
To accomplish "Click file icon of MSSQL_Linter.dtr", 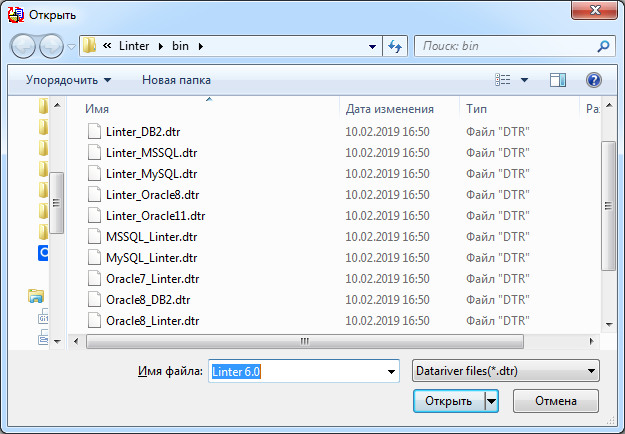I will pos(94,236).
